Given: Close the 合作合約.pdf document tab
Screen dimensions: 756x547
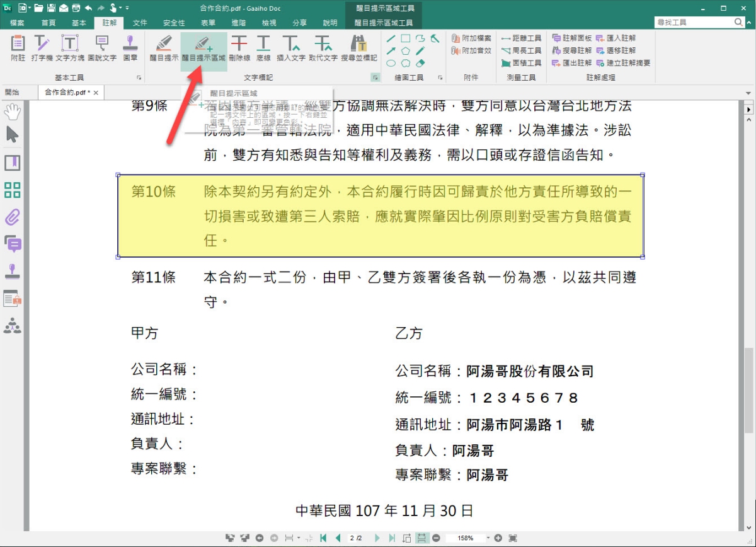Looking at the screenshot, I should [x=96, y=93].
